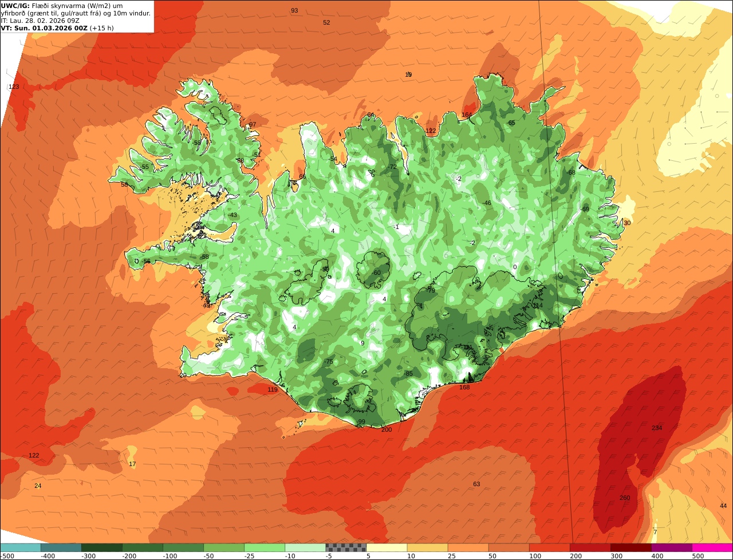733x560 pixels.
Task: Click the map value 17 in the southwest sea
Action: tap(132, 464)
